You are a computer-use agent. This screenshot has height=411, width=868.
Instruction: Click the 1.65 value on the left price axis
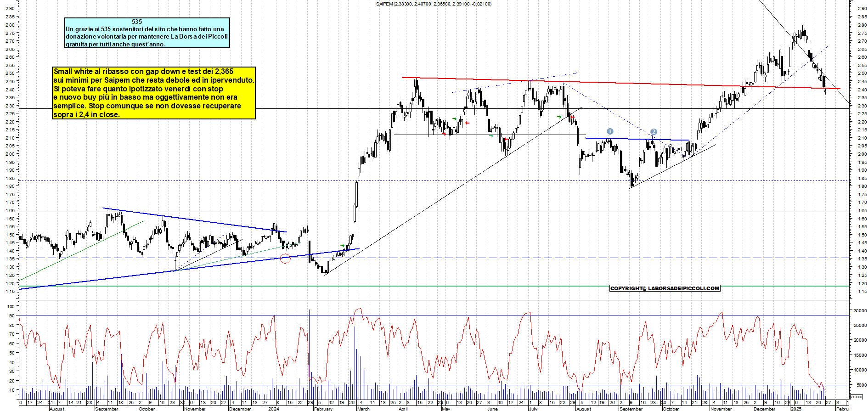[10, 211]
